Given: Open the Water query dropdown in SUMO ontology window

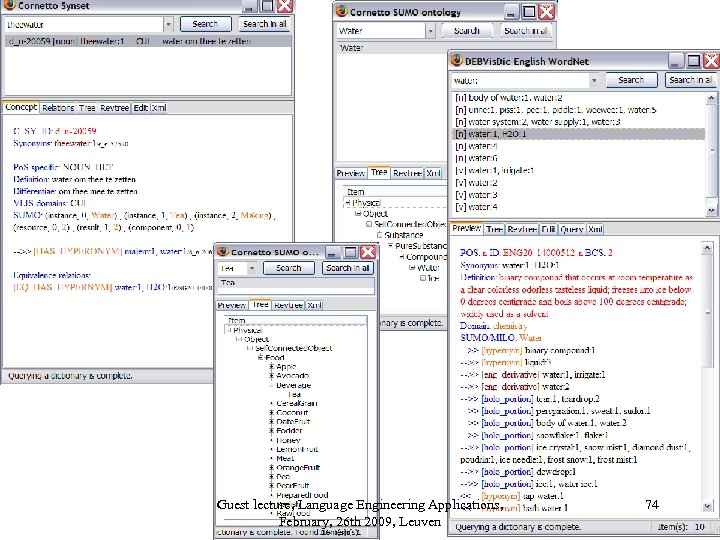Looking at the screenshot, I should [x=430, y=31].
